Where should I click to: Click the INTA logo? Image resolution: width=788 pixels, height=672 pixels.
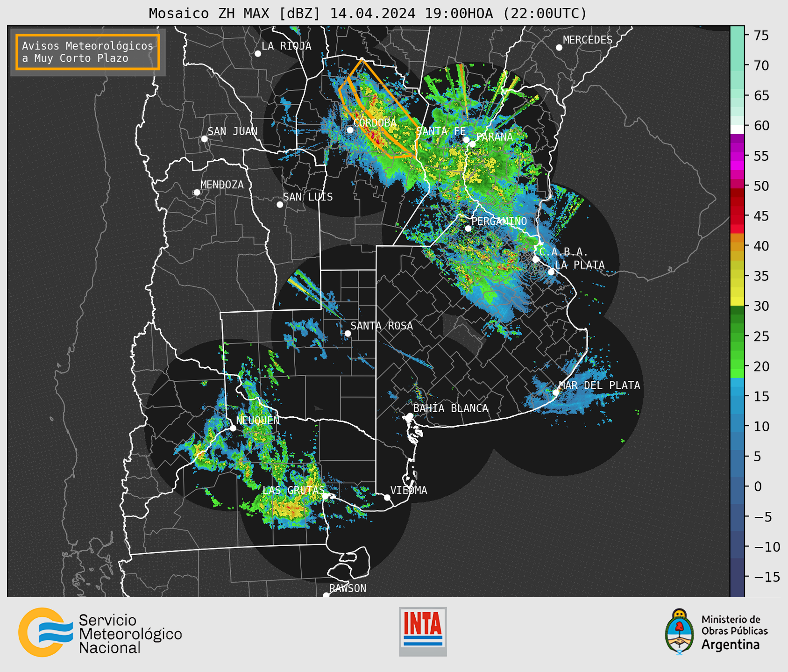[423, 631]
